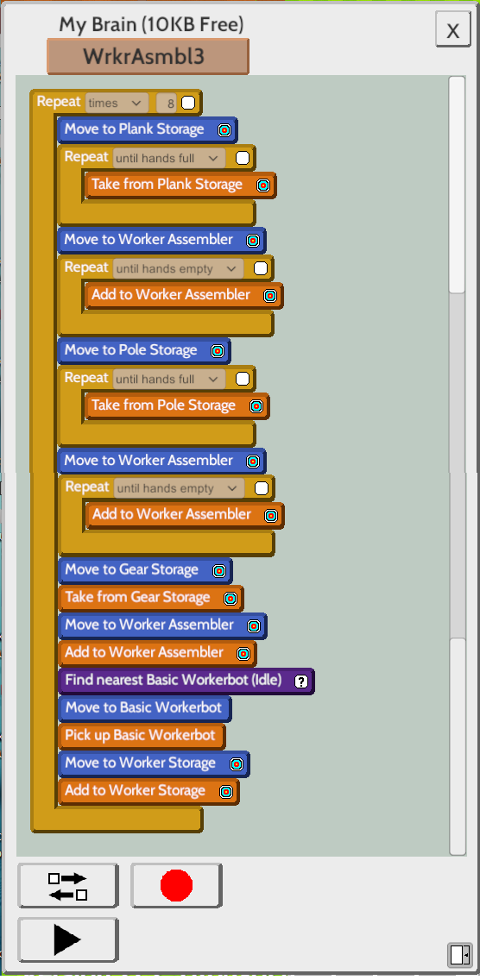Click the vertical scrollbar of the script area
This screenshot has width=480, height=980.
pos(458,466)
